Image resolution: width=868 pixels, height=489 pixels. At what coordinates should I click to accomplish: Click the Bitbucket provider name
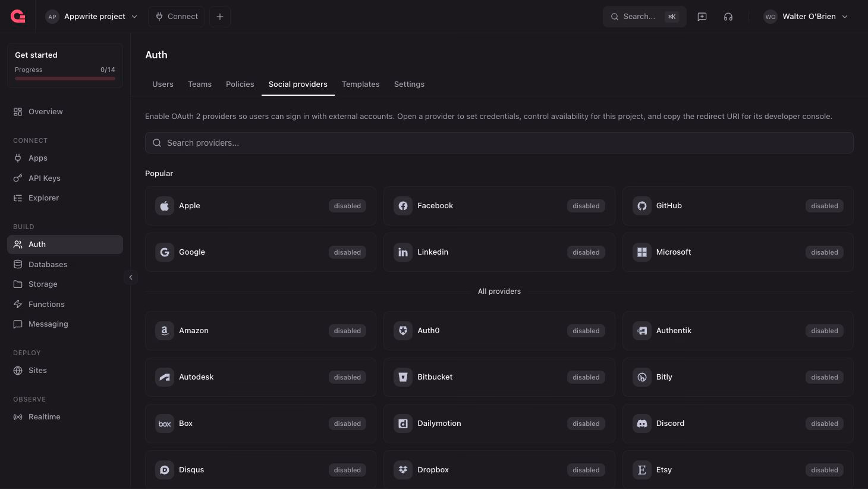point(435,377)
